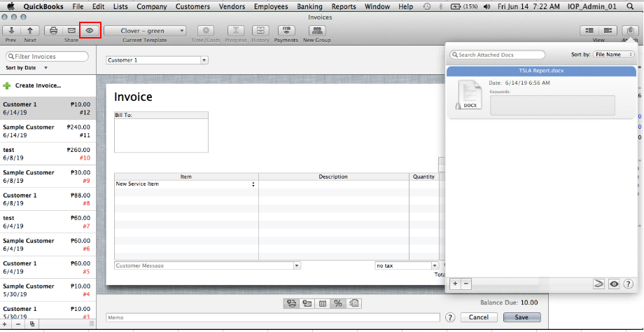
Task: Add an attachment with the plus button
Action: [x=455, y=284]
